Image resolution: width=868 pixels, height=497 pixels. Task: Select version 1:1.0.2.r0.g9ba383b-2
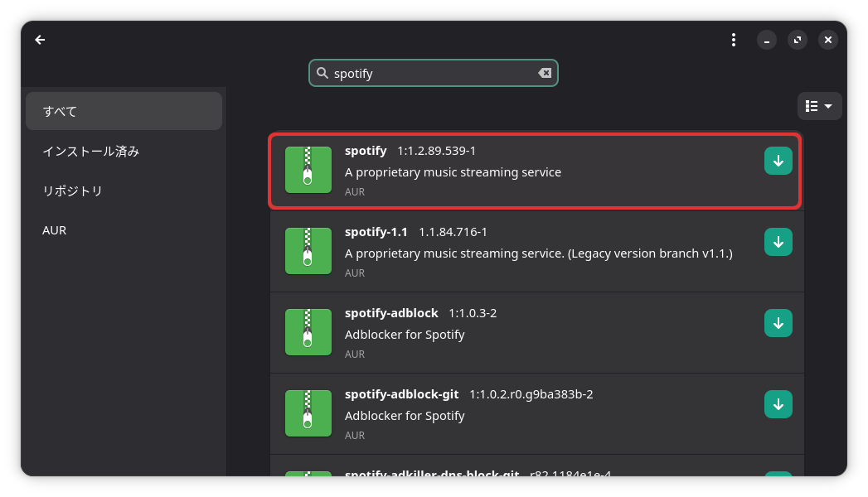click(x=531, y=395)
